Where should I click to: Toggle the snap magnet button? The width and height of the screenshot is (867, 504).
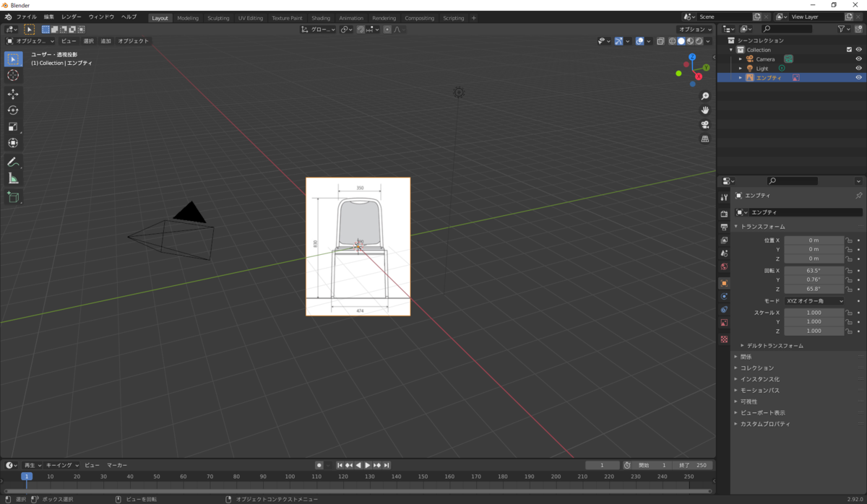[361, 30]
